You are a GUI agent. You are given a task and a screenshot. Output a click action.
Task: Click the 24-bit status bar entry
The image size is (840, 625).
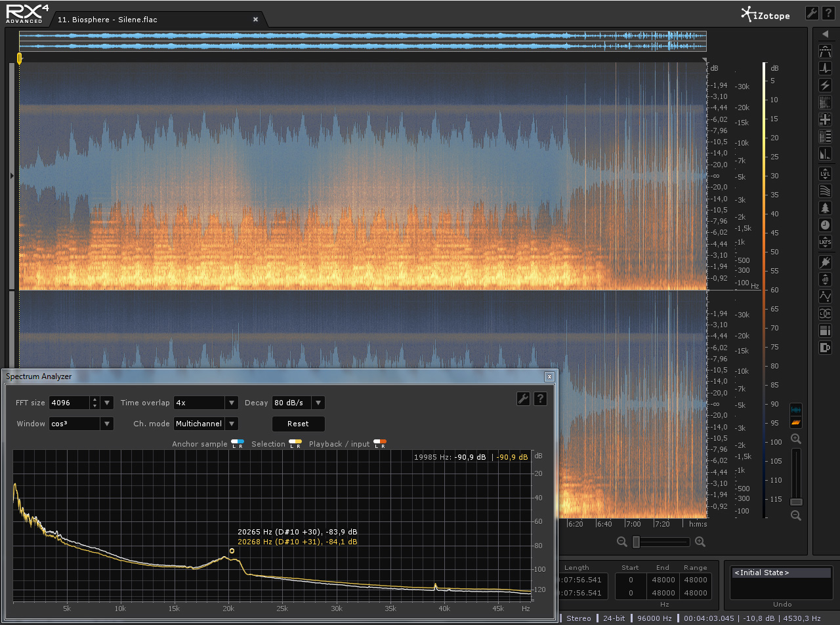(614, 618)
